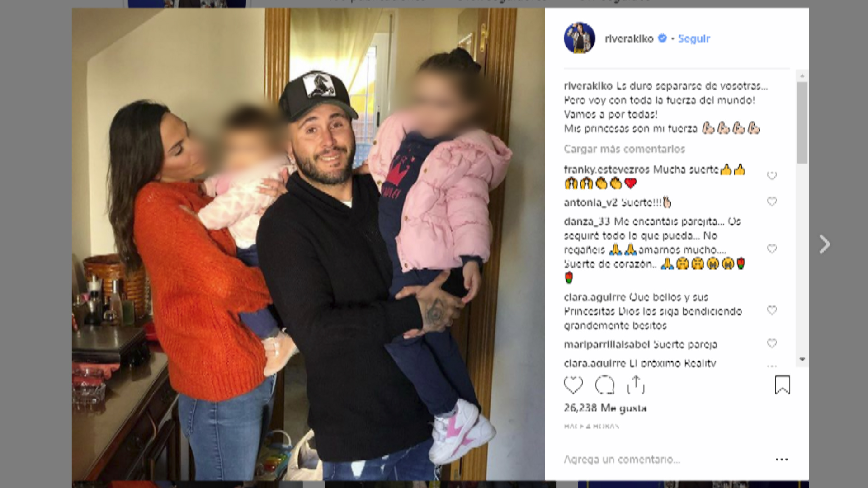The width and height of the screenshot is (868, 488).
Task: Save the post with bookmark icon
Action: point(782,385)
